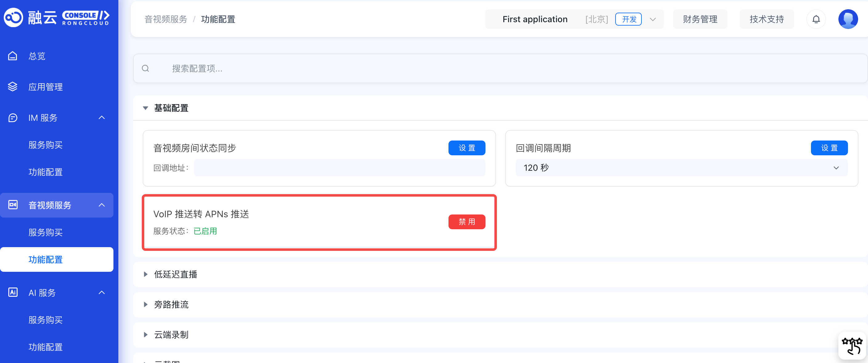Click the search magnifier icon
This screenshot has height=363, width=868.
145,69
